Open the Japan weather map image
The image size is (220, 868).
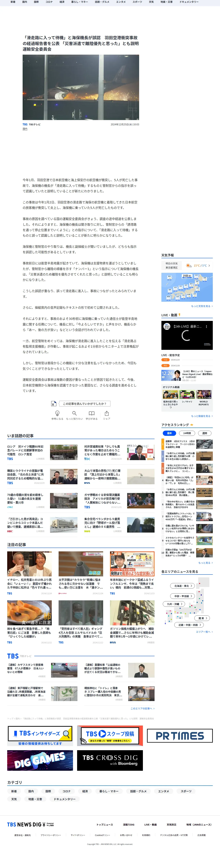click(187, 287)
